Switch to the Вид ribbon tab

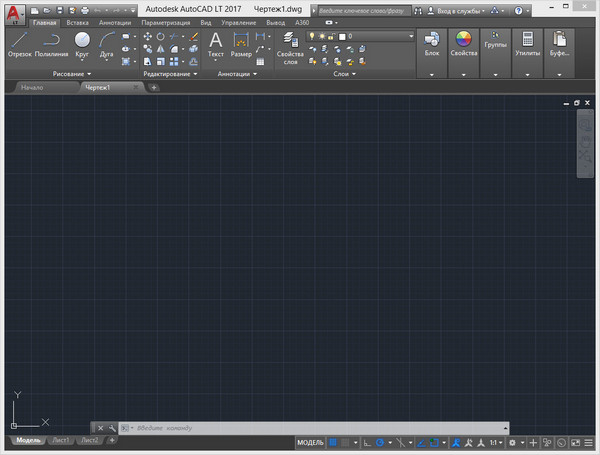tap(206, 23)
